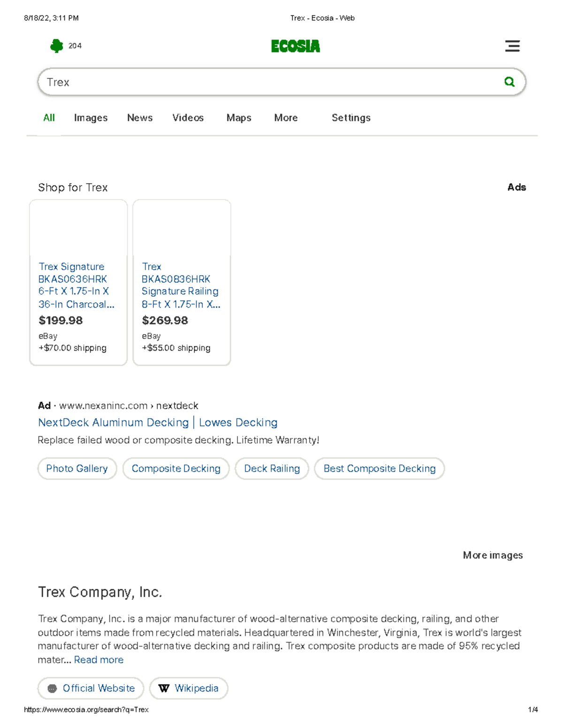Switch to the Images search tab
The image size is (563, 728).
(x=91, y=118)
